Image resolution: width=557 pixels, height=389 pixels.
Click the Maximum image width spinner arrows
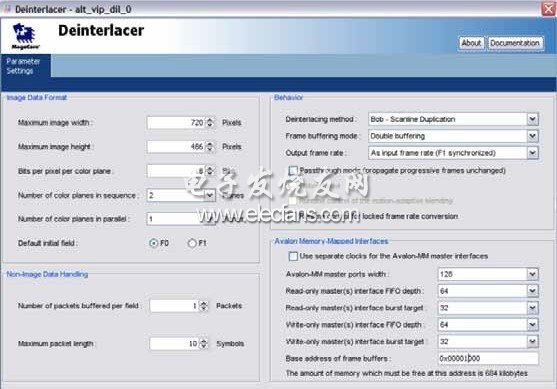point(210,123)
